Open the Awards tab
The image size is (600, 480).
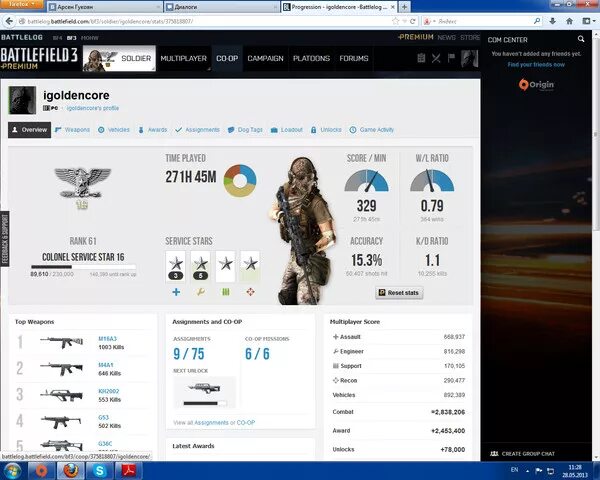pyautogui.click(x=153, y=130)
